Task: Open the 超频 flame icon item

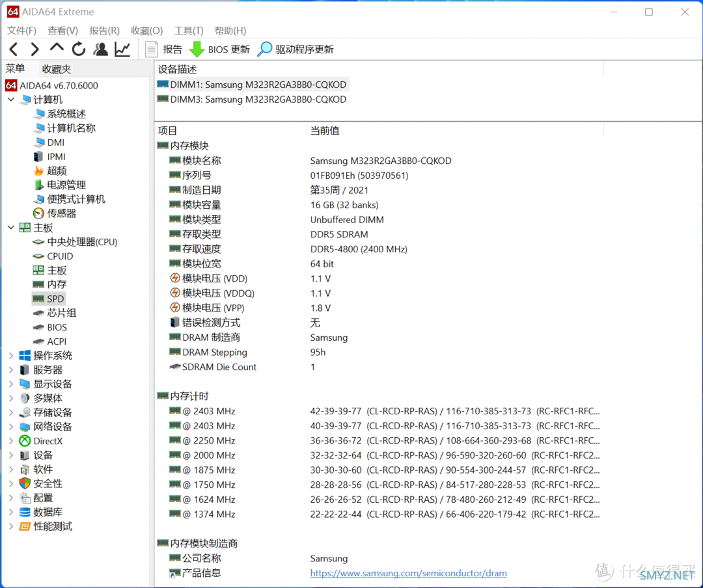Action: coord(50,171)
